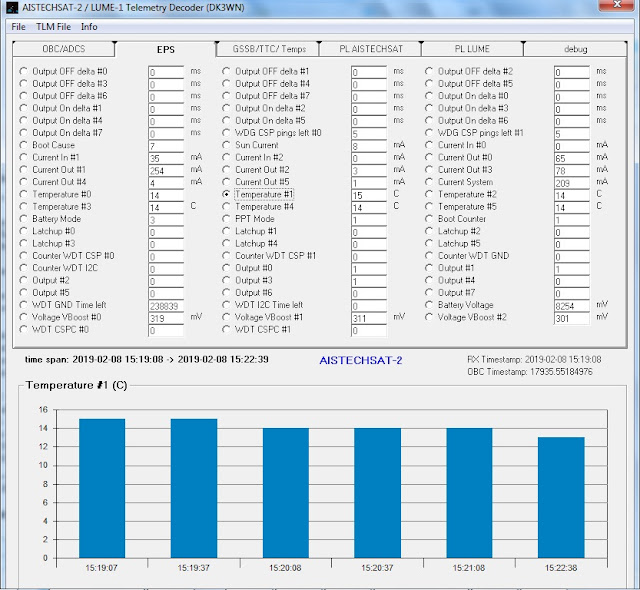Open the PL LUME tab
Image resolution: width=640 pixels, height=590 pixels.
tap(472, 49)
